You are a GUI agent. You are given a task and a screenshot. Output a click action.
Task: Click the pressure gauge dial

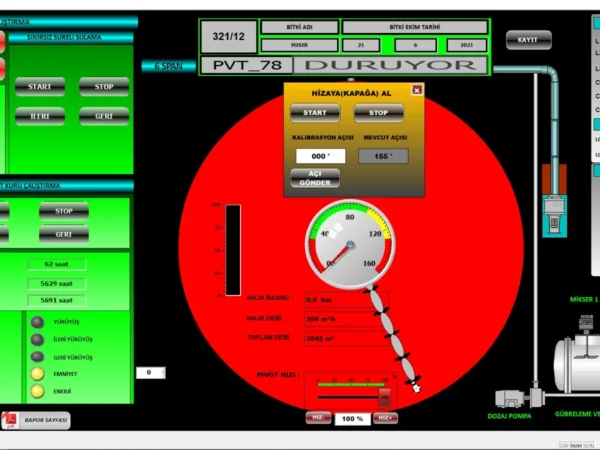tap(350, 243)
